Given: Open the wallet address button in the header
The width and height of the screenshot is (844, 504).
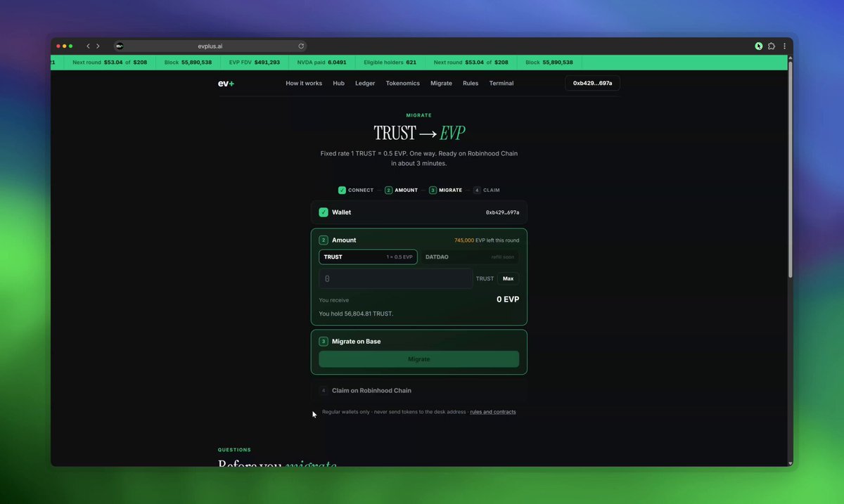Looking at the screenshot, I should coord(593,84).
